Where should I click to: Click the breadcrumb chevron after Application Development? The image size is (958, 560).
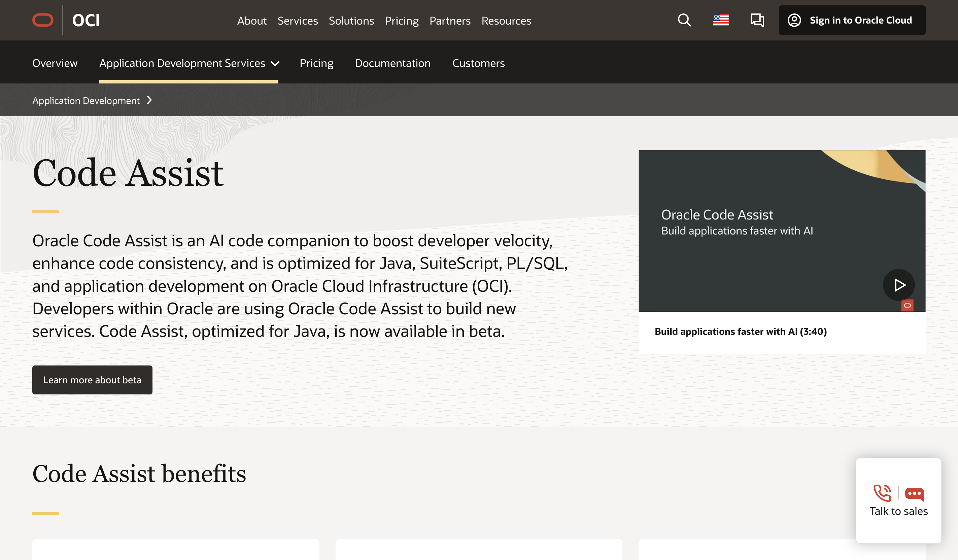pos(149,100)
